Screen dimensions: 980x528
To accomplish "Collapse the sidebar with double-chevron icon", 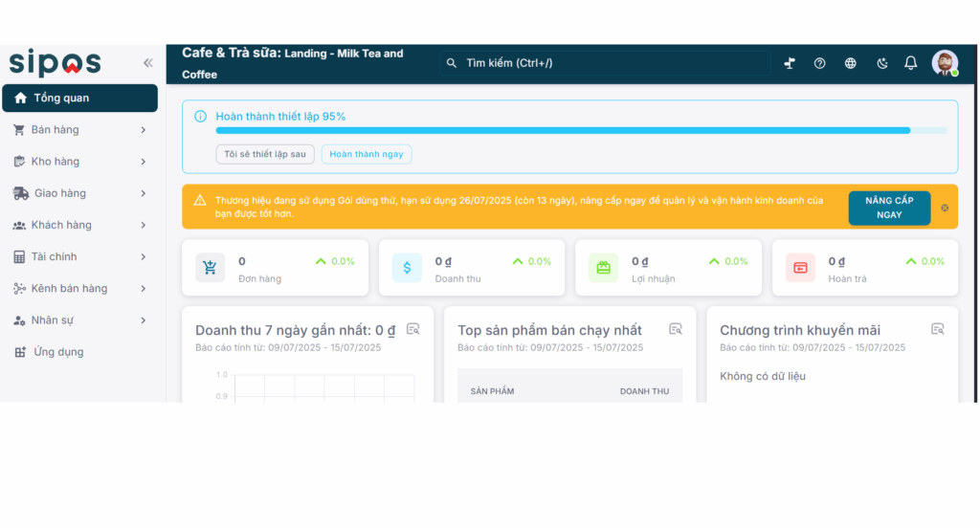I will [147, 63].
